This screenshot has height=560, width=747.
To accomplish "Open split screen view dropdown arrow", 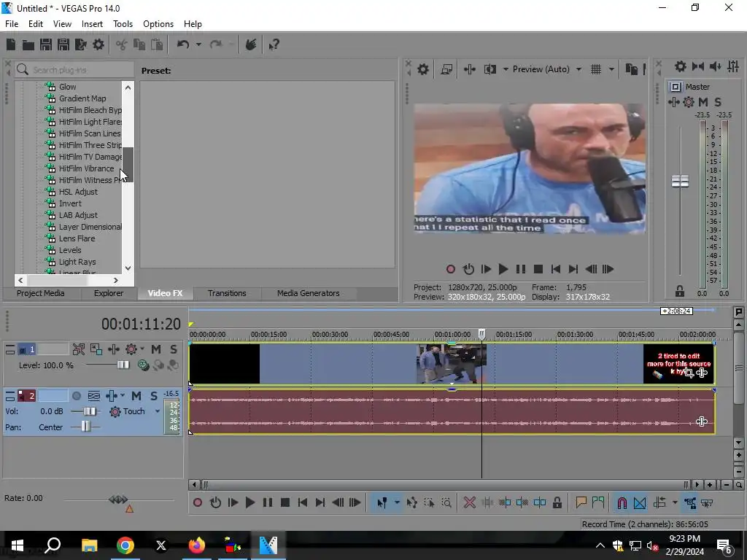I will [506, 69].
